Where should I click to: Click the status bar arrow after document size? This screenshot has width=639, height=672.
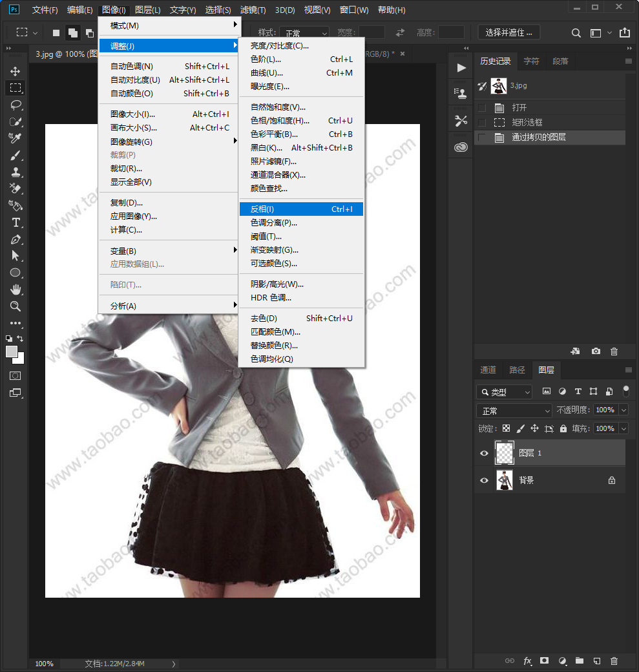click(x=174, y=664)
